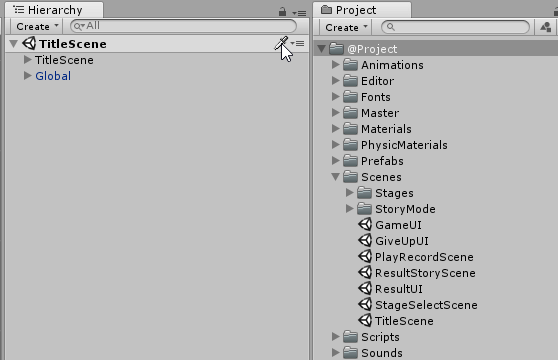558x360 pixels.
Task: Collapse the Scenes folder arrow
Action: pyautogui.click(x=335, y=177)
